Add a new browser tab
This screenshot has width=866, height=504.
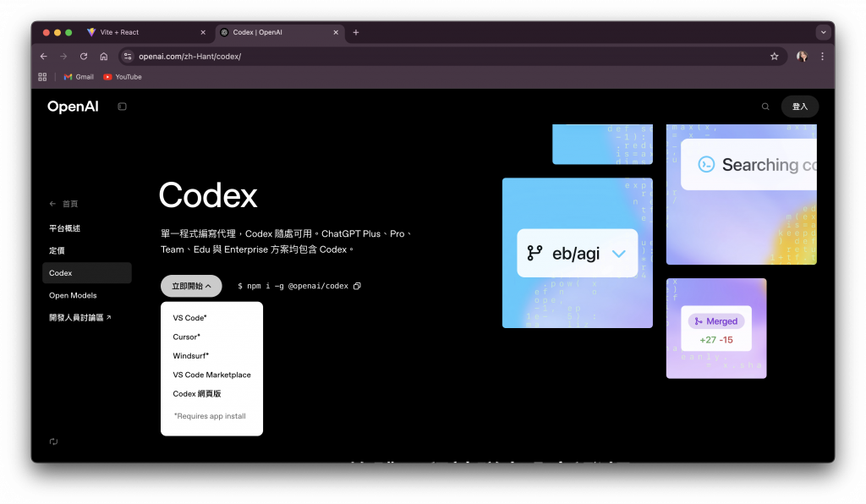pyautogui.click(x=356, y=33)
